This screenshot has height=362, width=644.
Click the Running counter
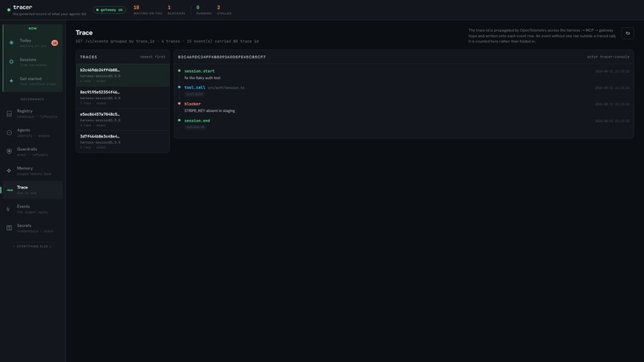click(204, 10)
